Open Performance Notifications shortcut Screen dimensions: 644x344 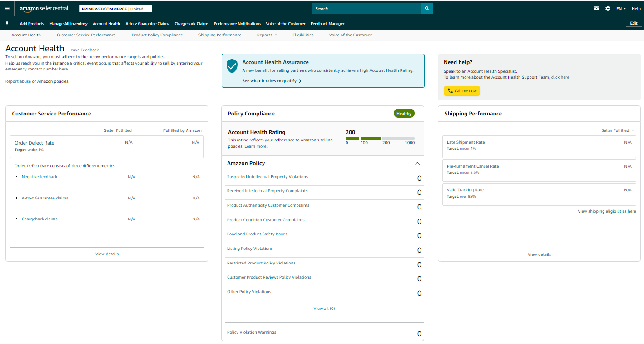click(x=237, y=24)
